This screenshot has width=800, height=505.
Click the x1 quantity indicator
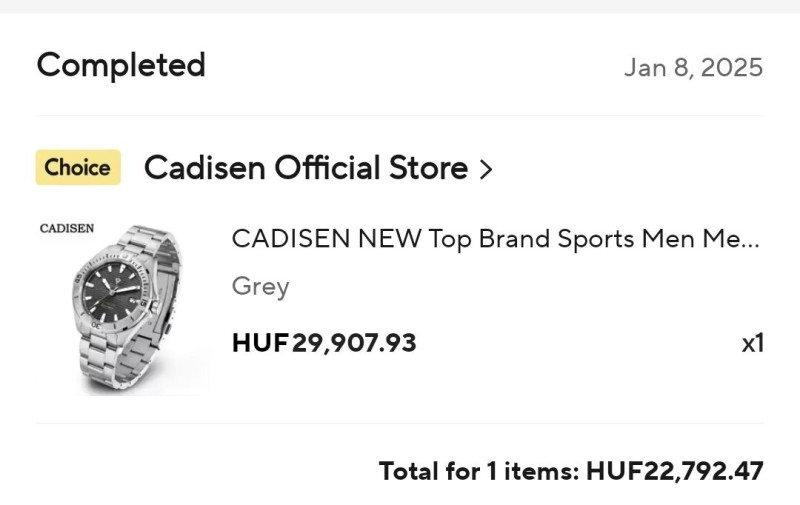point(752,343)
